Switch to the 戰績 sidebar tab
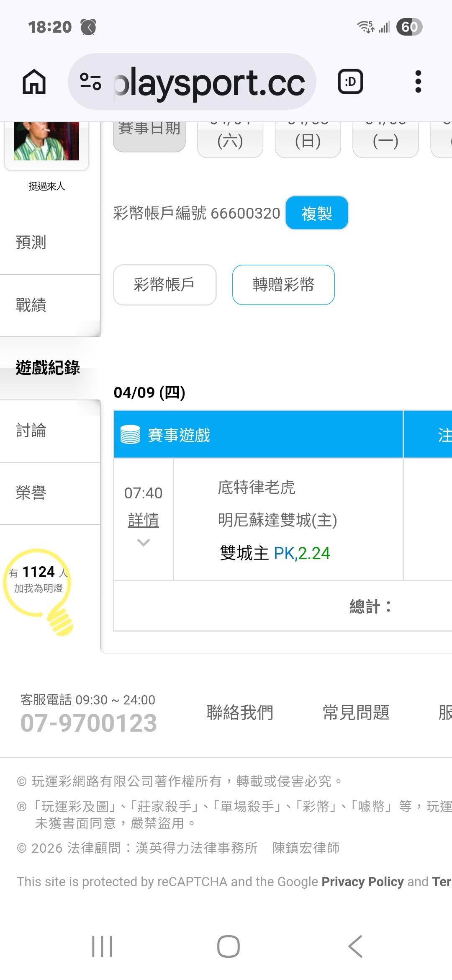Viewport: 452px width, 980px height. (31, 305)
